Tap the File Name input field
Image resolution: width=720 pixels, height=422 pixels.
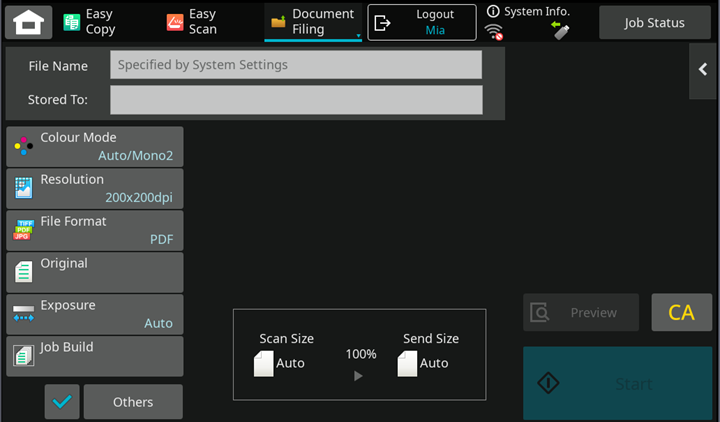click(x=296, y=65)
